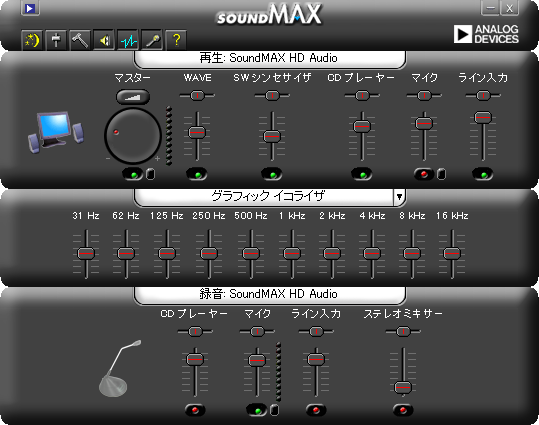
Task: Click the SW synthesizer volume fader
Action: pyautogui.click(x=272, y=136)
